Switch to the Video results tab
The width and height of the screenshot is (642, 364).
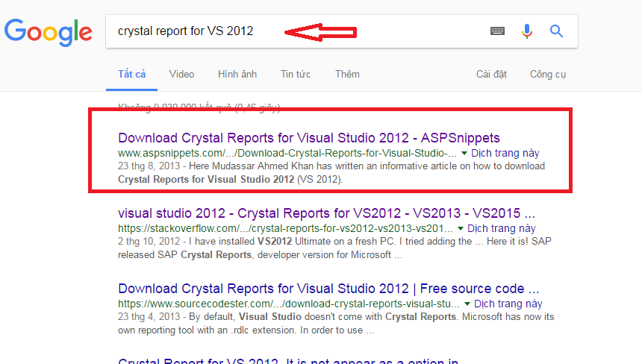tap(181, 74)
